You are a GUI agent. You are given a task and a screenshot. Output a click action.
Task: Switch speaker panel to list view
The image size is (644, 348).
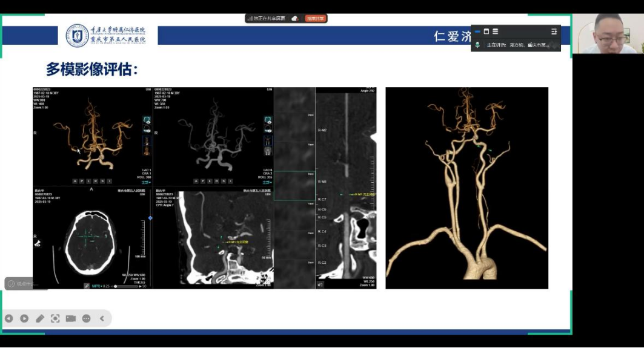(496, 31)
